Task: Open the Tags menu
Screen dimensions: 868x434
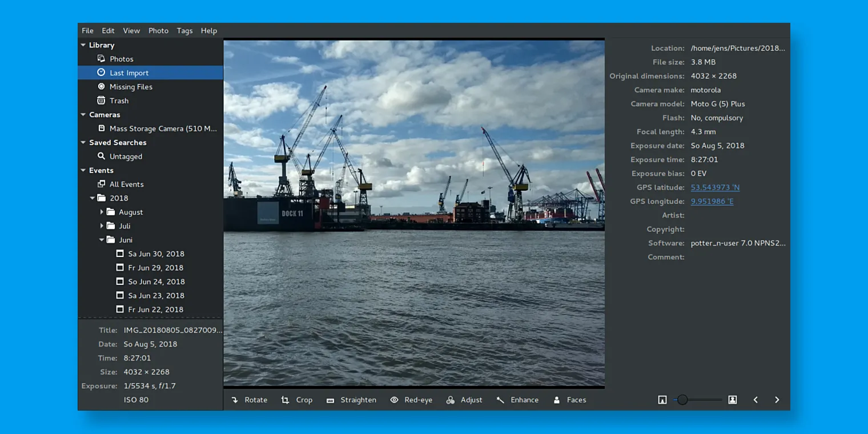Action: (x=184, y=30)
